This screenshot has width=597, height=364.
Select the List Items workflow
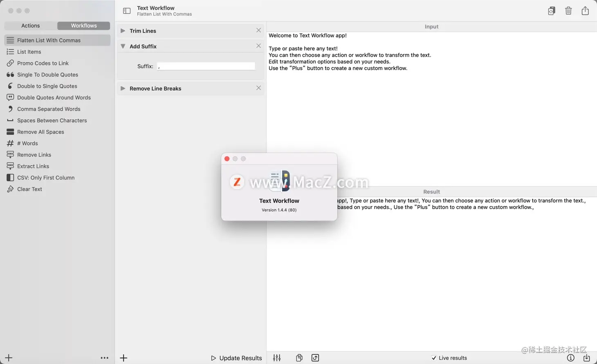click(57, 52)
